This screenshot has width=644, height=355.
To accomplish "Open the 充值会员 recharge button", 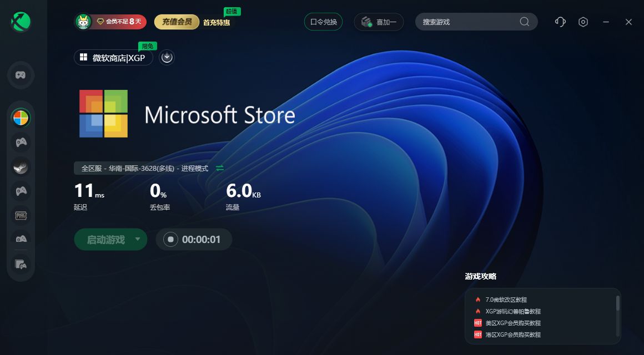I will [x=177, y=22].
